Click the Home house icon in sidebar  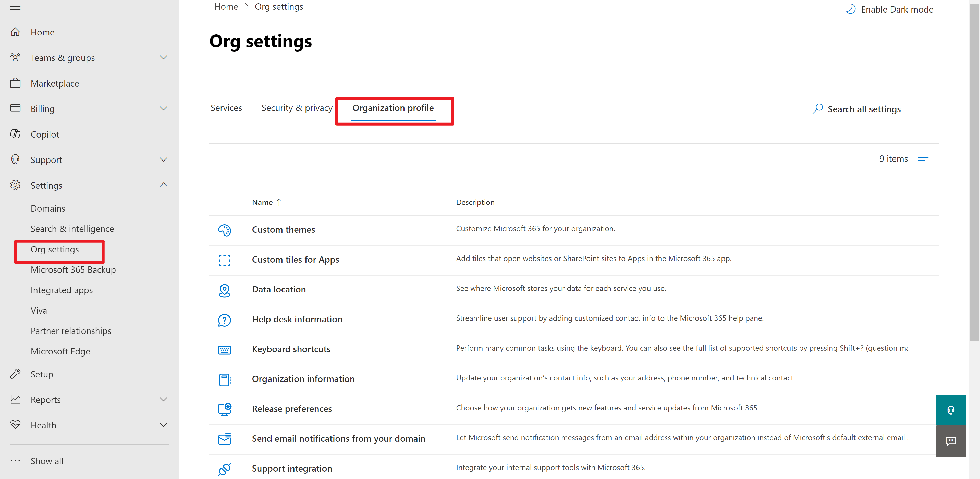click(x=15, y=32)
